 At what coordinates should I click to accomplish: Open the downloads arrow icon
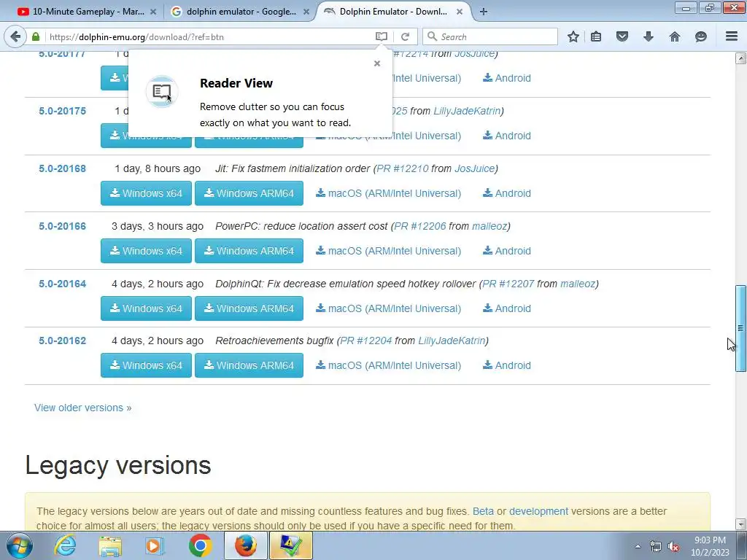(649, 36)
